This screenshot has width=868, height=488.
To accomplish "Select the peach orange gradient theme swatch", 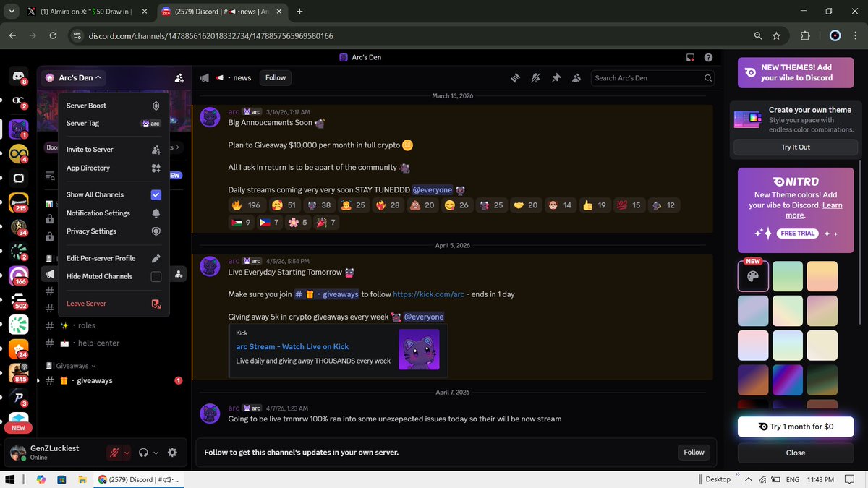I will coord(822,276).
